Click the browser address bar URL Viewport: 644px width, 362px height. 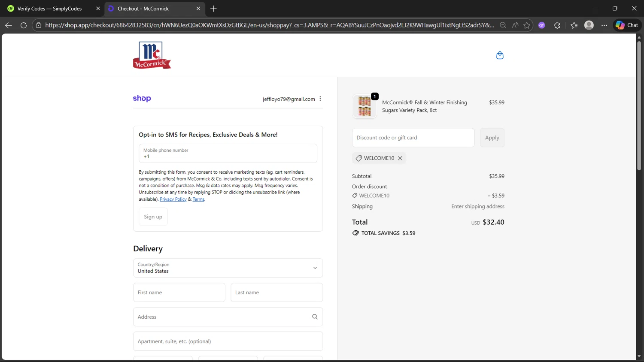(x=269, y=25)
